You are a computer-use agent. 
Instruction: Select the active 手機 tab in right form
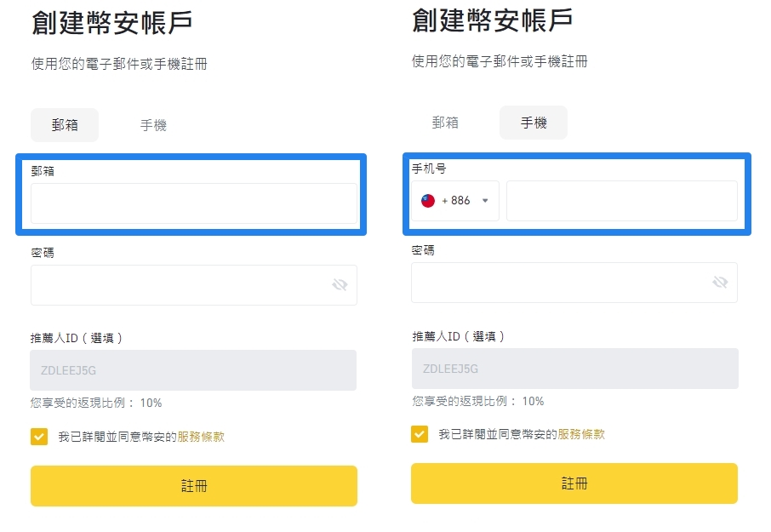(x=534, y=123)
